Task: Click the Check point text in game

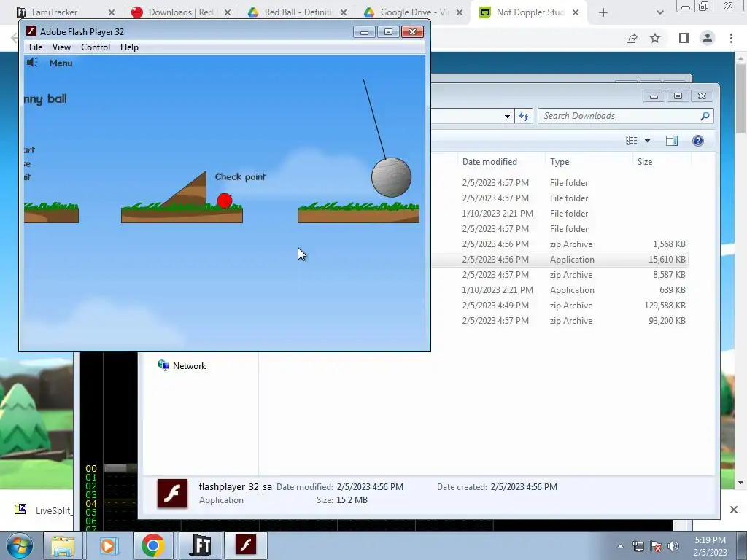Action: point(240,176)
